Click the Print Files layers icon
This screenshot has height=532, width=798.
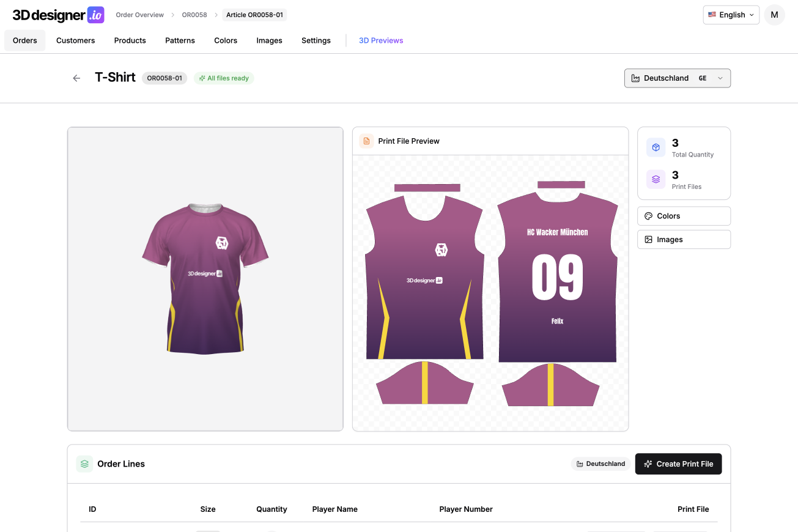tap(656, 179)
